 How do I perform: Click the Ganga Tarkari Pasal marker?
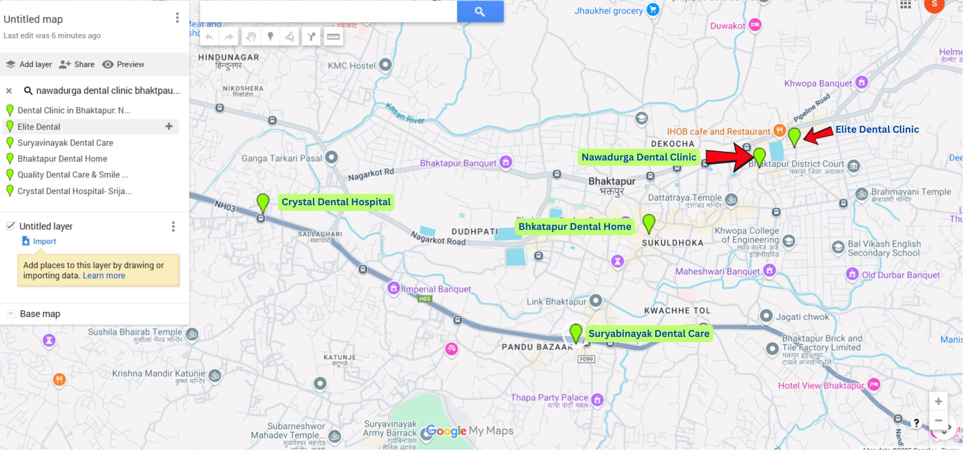[x=332, y=157]
